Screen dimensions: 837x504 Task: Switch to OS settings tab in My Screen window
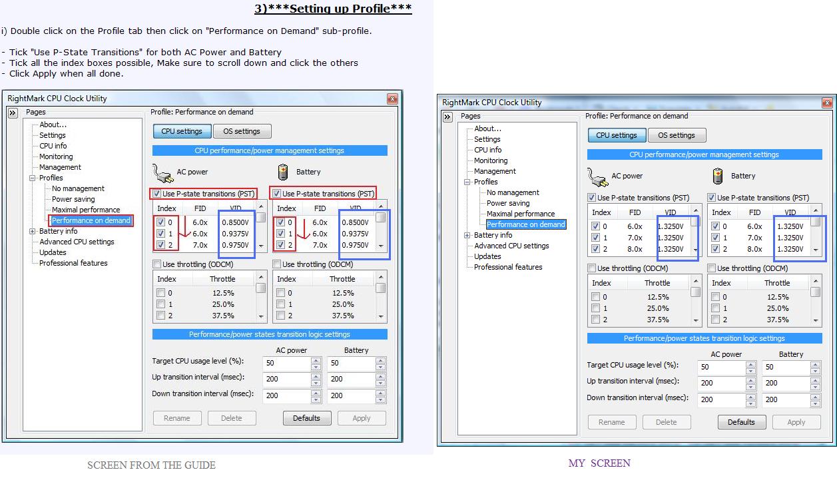click(x=677, y=135)
